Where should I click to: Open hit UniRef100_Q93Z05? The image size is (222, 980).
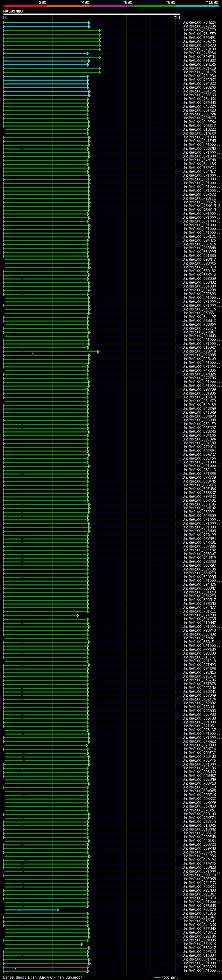point(199,88)
